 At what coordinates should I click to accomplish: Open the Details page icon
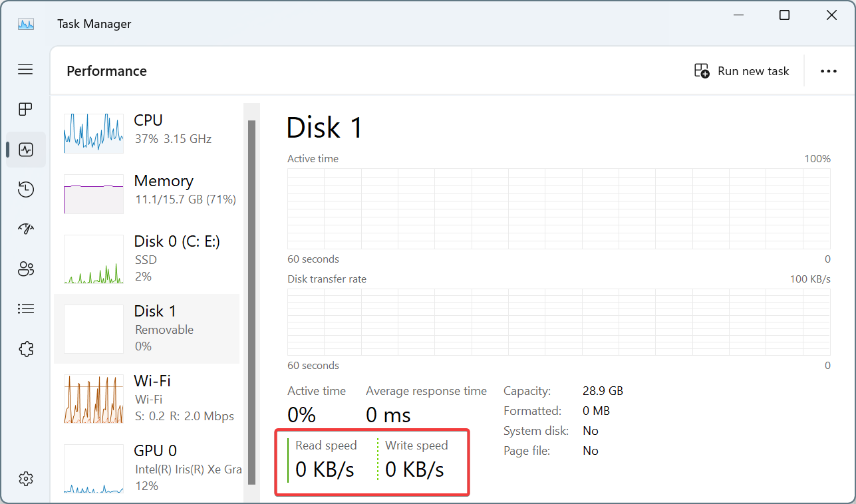[x=25, y=309]
